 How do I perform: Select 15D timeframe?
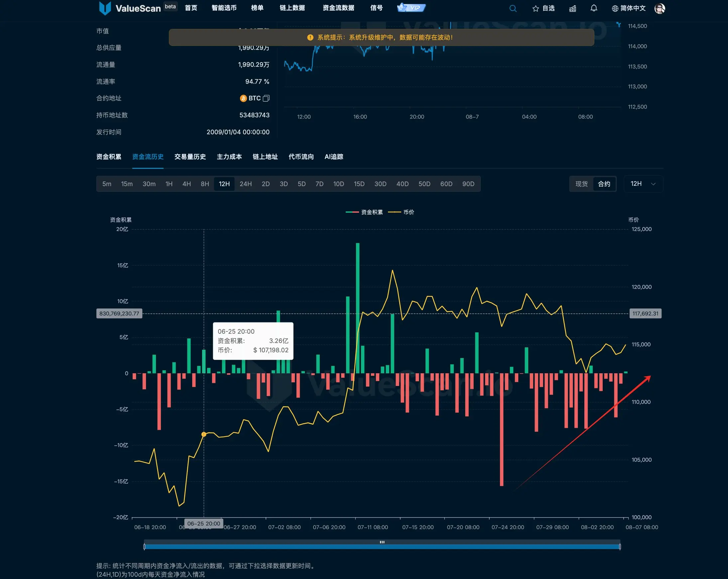359,184
